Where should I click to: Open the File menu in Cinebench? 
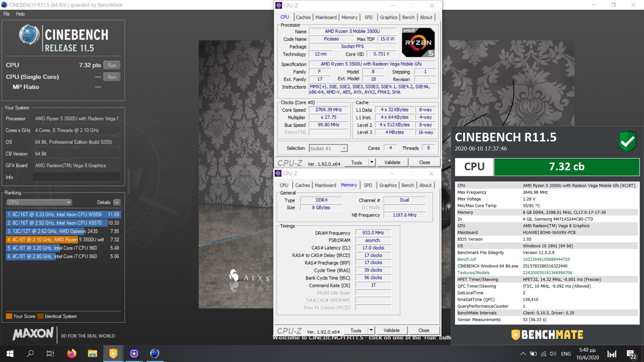[x=6, y=14]
